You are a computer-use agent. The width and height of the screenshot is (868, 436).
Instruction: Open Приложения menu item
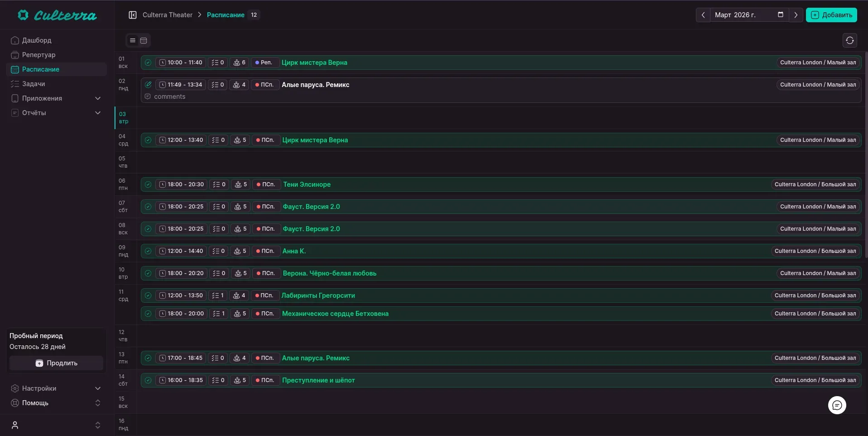57,98
